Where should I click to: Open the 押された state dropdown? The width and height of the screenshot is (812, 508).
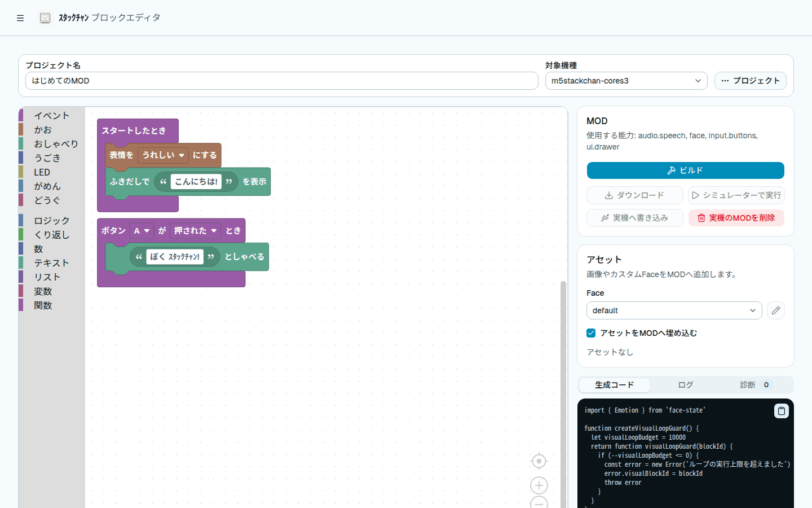pos(196,231)
